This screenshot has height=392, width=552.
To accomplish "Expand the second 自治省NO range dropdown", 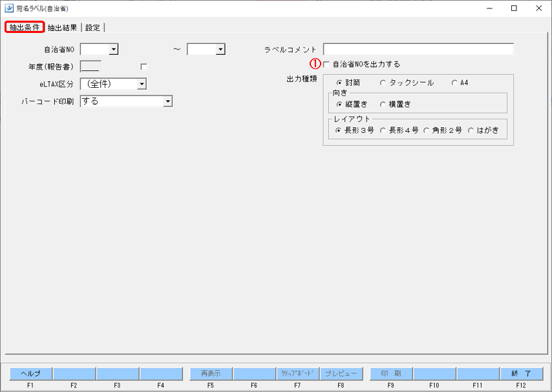I will [220, 49].
